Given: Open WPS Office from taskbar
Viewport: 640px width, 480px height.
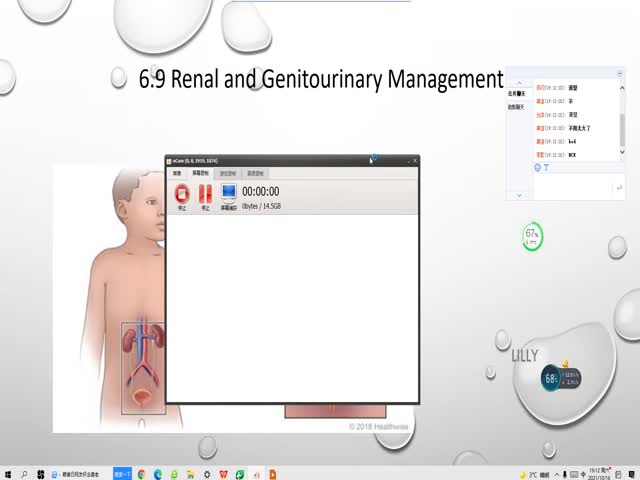Looking at the screenshot, I should tap(223, 474).
